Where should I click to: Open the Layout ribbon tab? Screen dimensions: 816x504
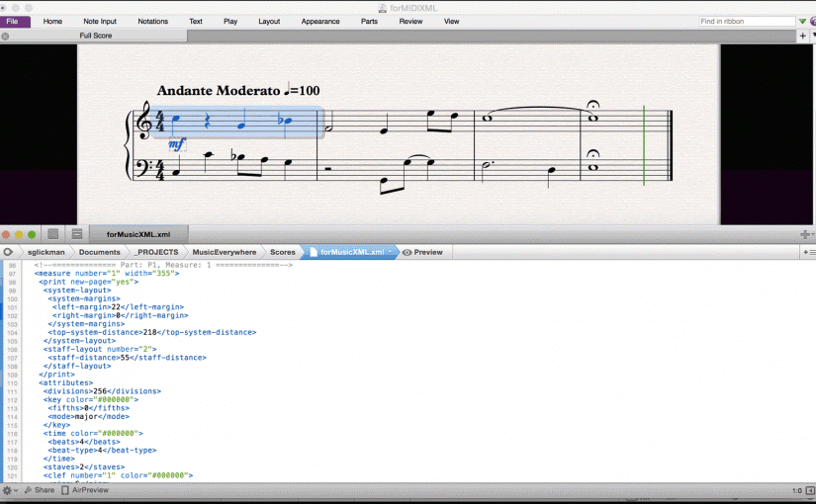269,22
